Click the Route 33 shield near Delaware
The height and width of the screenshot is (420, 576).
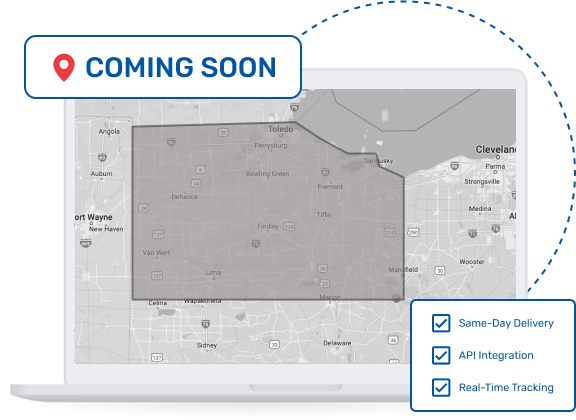(274, 344)
